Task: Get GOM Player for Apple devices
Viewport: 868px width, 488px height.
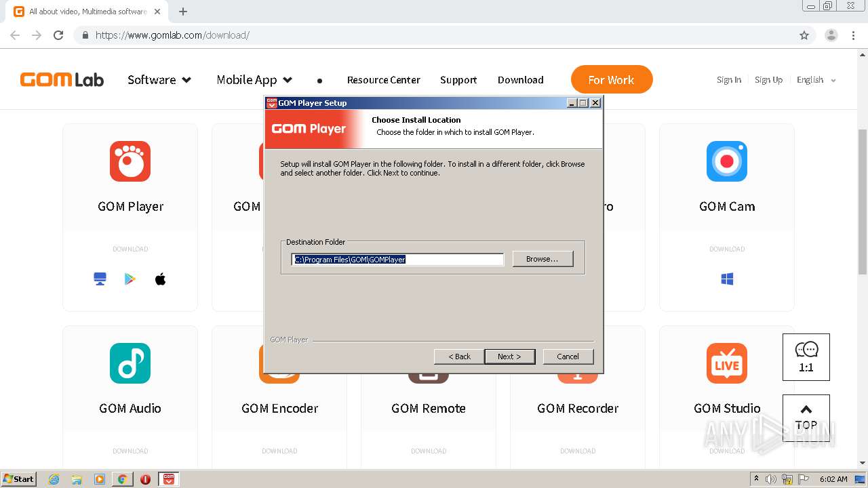Action: [x=161, y=279]
